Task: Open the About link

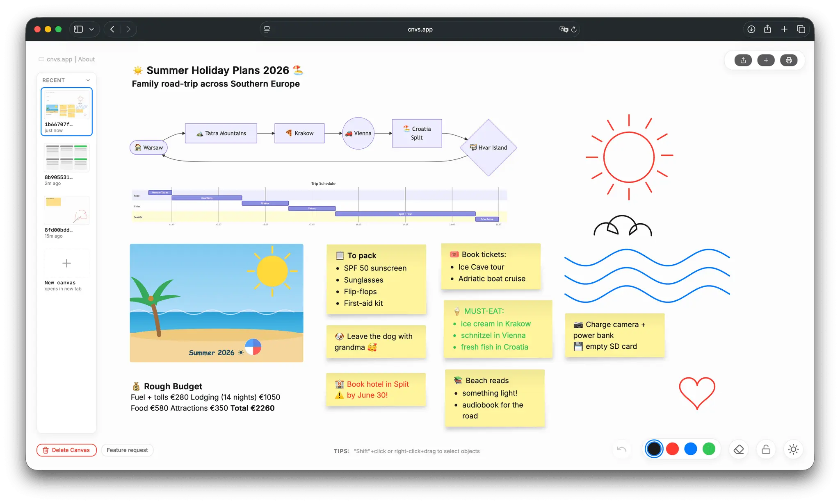Action: tap(87, 59)
